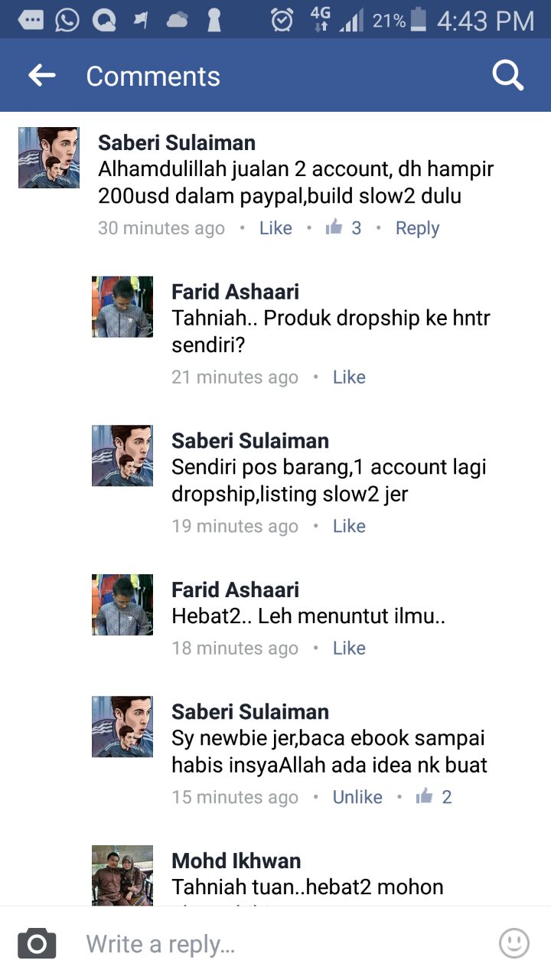
Task: Unlike Saberi's 'Sy newbie jer' reply
Action: point(357,797)
